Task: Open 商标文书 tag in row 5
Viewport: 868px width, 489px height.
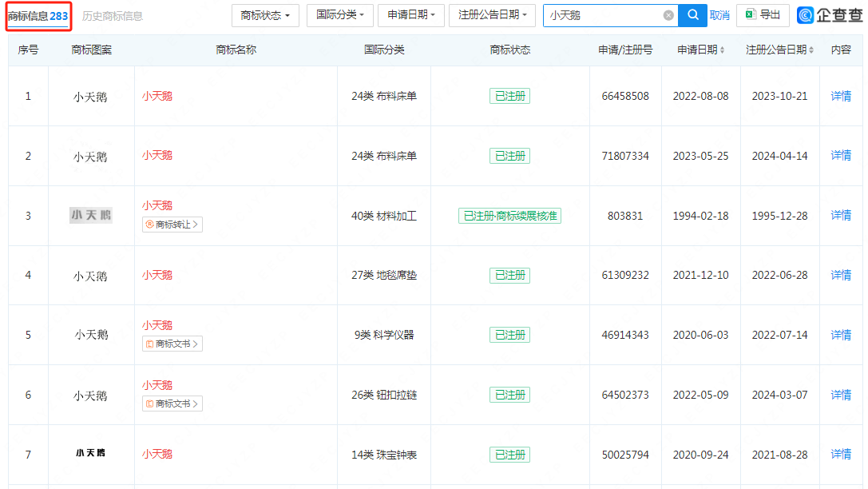Action: pos(172,344)
